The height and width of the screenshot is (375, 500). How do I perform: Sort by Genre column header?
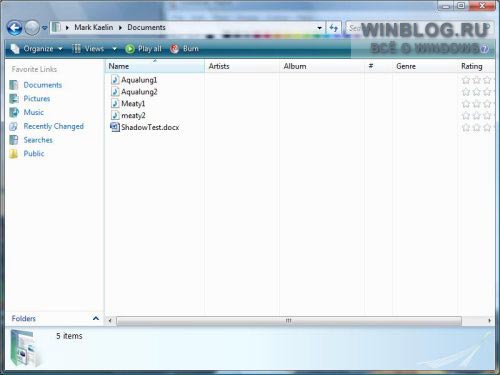pos(425,66)
